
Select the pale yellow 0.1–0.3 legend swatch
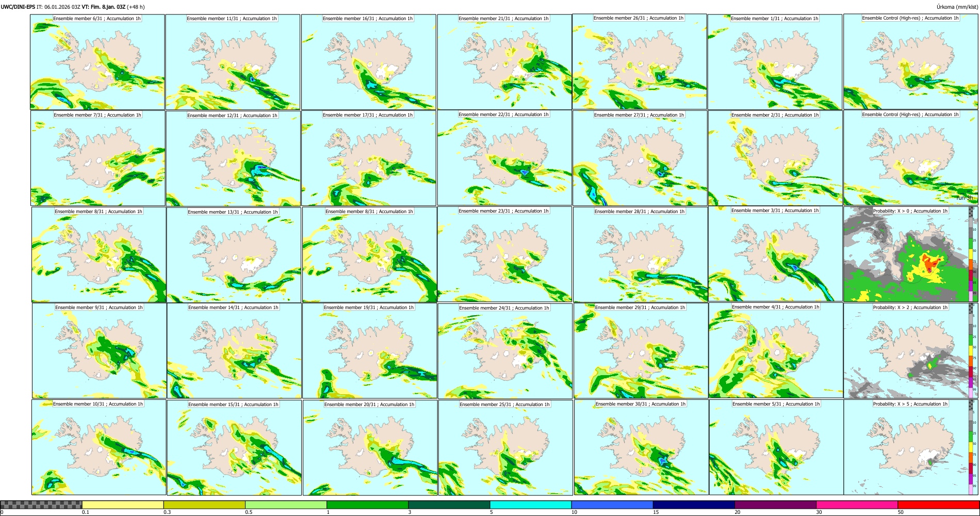point(123,505)
